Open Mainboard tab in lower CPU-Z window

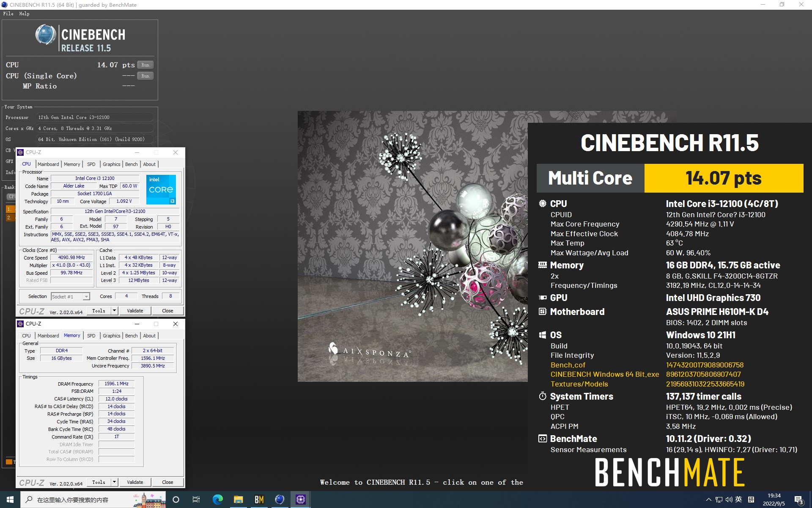point(48,336)
